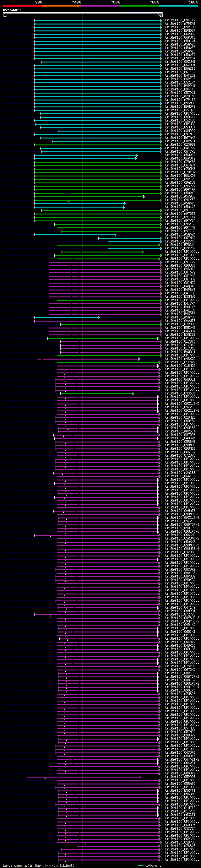
Task: Open hit UniRef100_A7PEA8
Action: 180,24
